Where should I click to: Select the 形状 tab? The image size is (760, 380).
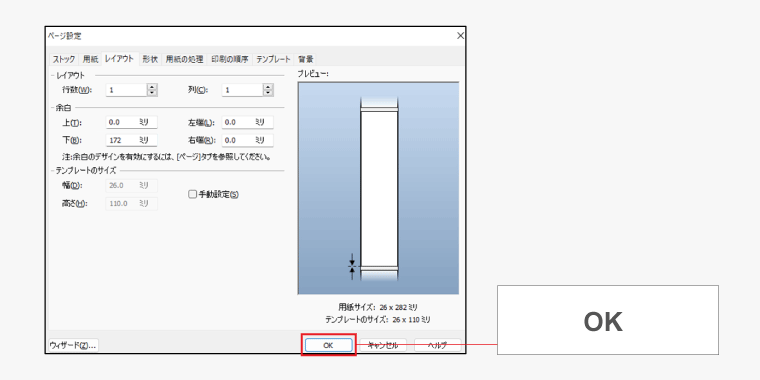(150, 59)
